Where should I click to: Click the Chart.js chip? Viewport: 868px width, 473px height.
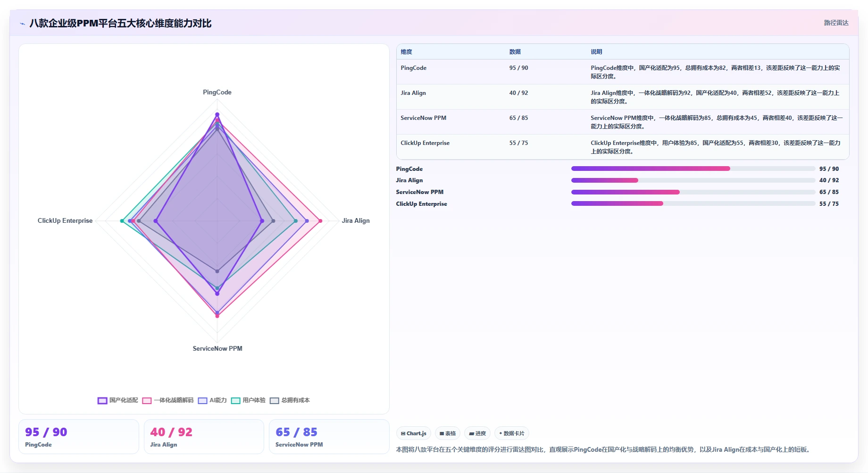click(x=413, y=433)
